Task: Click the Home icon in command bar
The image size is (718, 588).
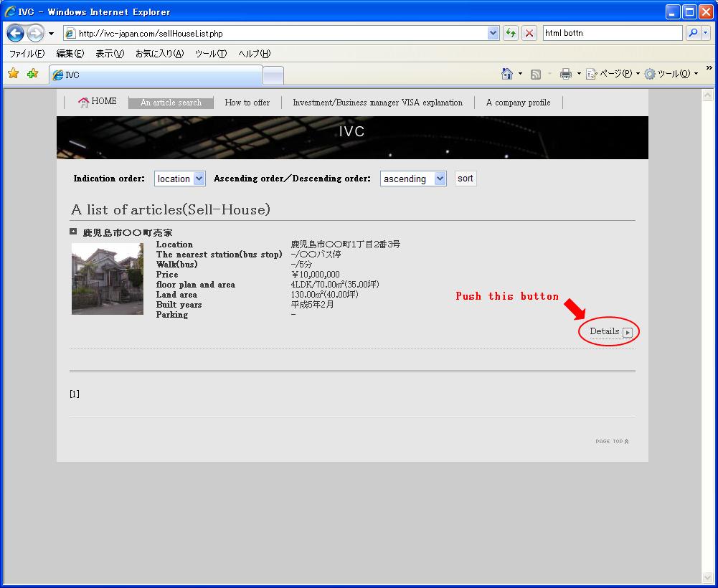Action: (x=507, y=74)
